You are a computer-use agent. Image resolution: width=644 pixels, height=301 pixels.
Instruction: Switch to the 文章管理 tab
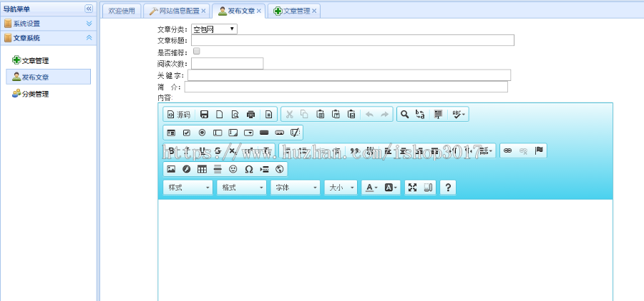click(x=296, y=11)
